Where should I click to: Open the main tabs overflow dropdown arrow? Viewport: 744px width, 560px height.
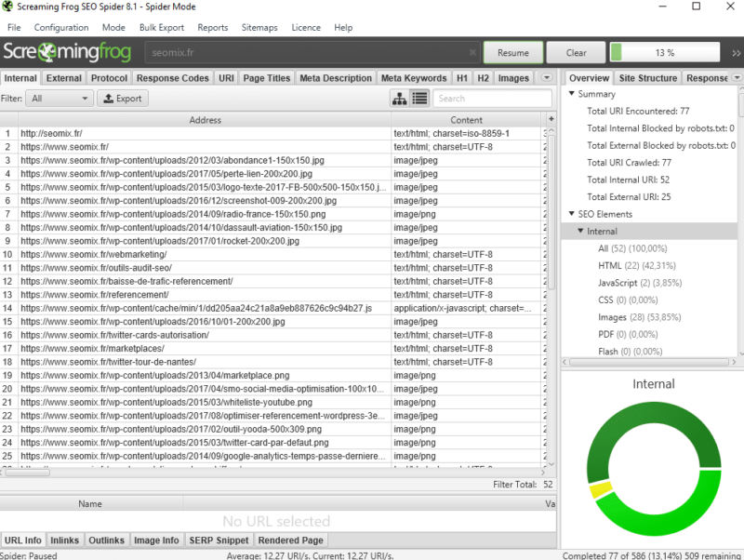point(547,77)
